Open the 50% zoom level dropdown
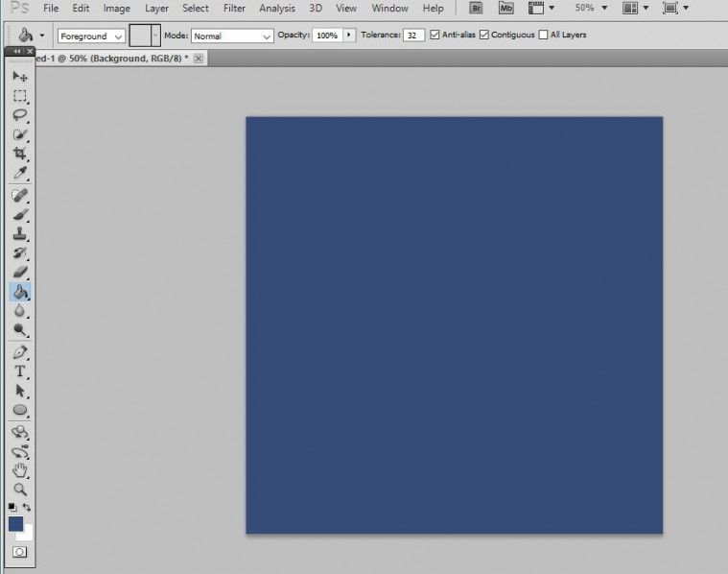728x574 pixels. tap(591, 9)
